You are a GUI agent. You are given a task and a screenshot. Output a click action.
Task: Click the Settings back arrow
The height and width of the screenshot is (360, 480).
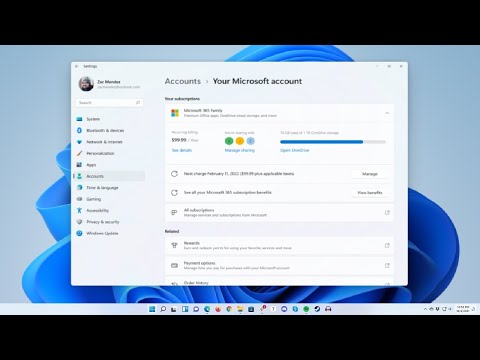tap(77, 66)
